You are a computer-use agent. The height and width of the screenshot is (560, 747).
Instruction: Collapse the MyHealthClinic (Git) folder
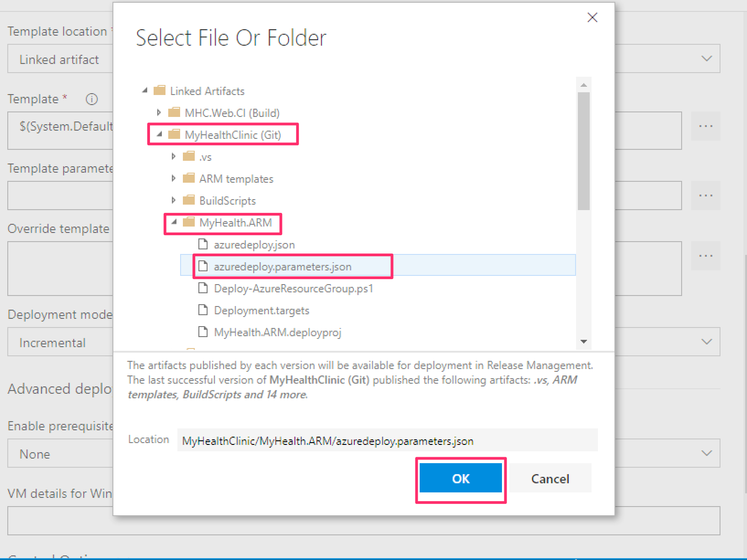pyautogui.click(x=160, y=134)
